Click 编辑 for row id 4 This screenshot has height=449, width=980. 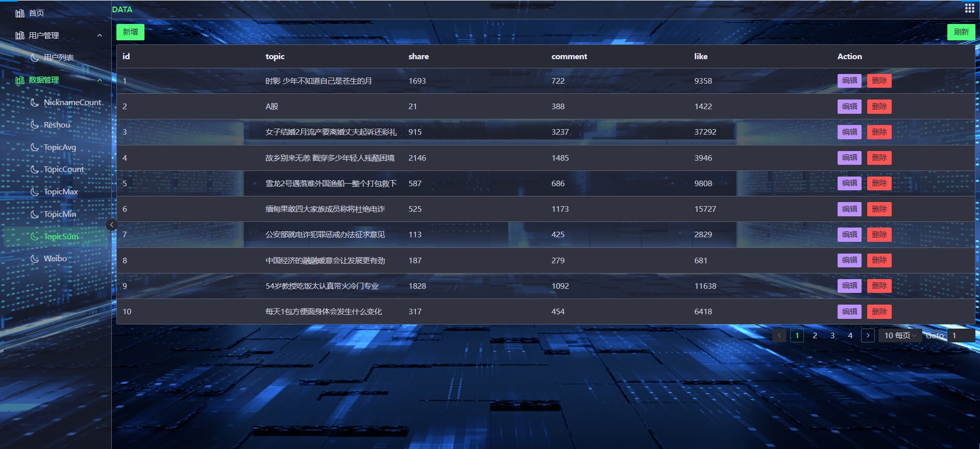(849, 158)
